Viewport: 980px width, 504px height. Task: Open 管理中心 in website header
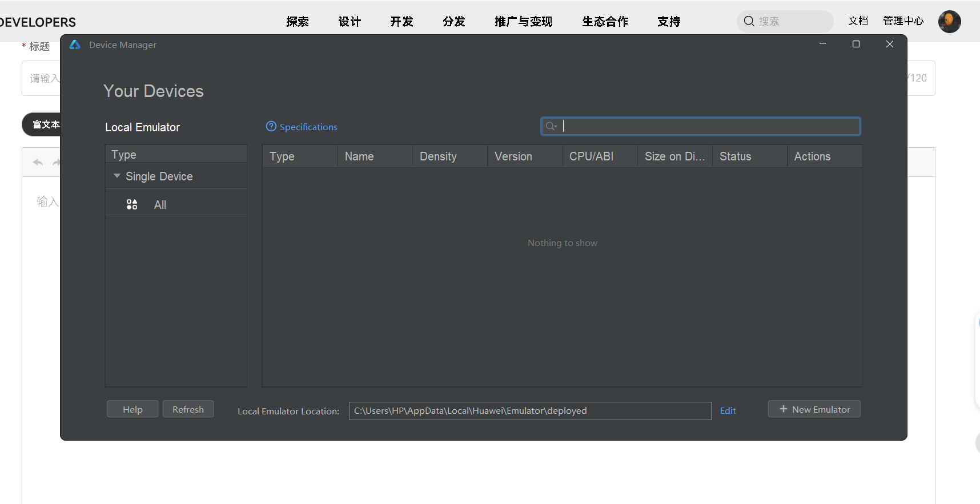coord(903,21)
